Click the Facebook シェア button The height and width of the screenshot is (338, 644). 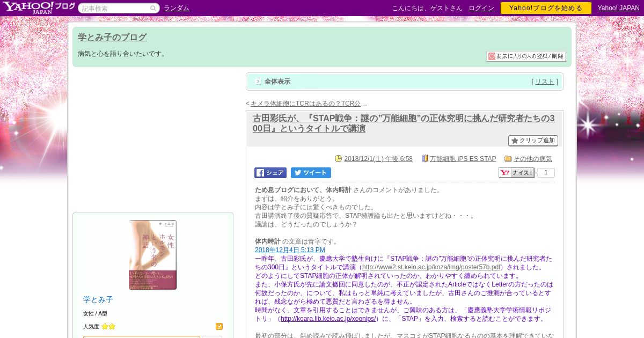[270, 173]
